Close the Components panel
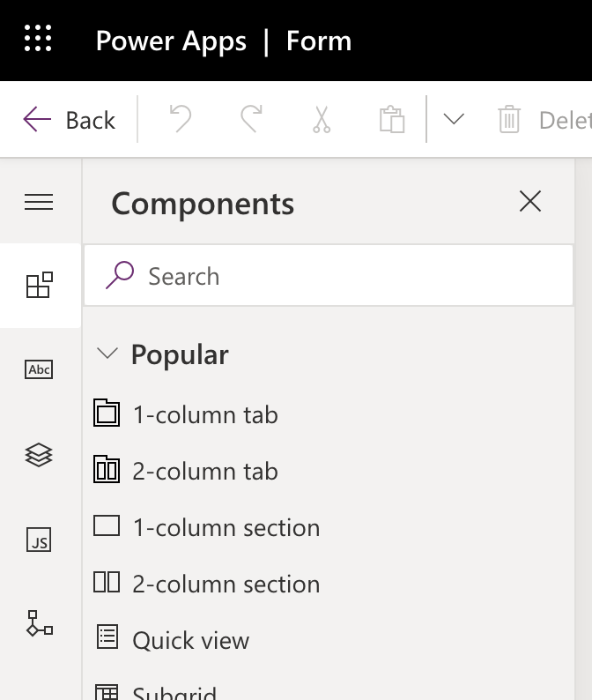The width and height of the screenshot is (592, 700). coord(530,202)
